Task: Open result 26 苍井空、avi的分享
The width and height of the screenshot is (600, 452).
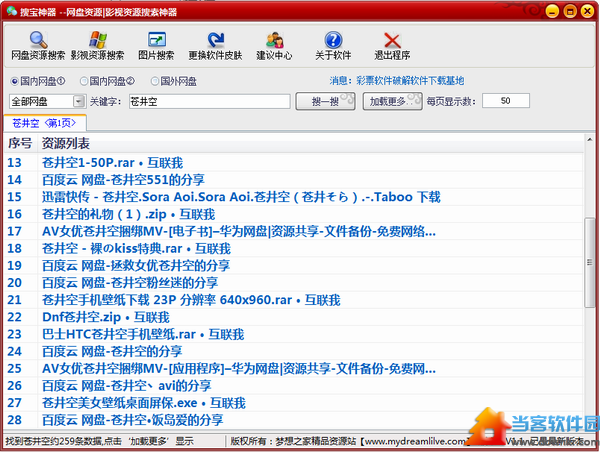Action: (x=127, y=386)
